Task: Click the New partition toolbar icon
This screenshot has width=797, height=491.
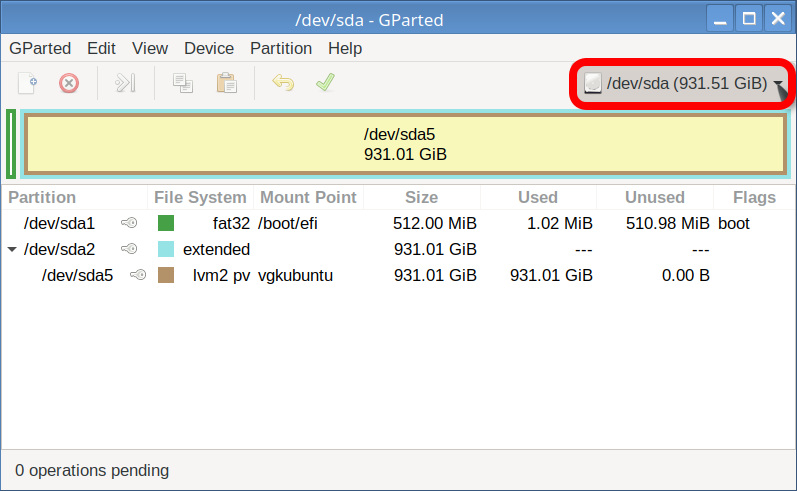Action: pos(29,83)
